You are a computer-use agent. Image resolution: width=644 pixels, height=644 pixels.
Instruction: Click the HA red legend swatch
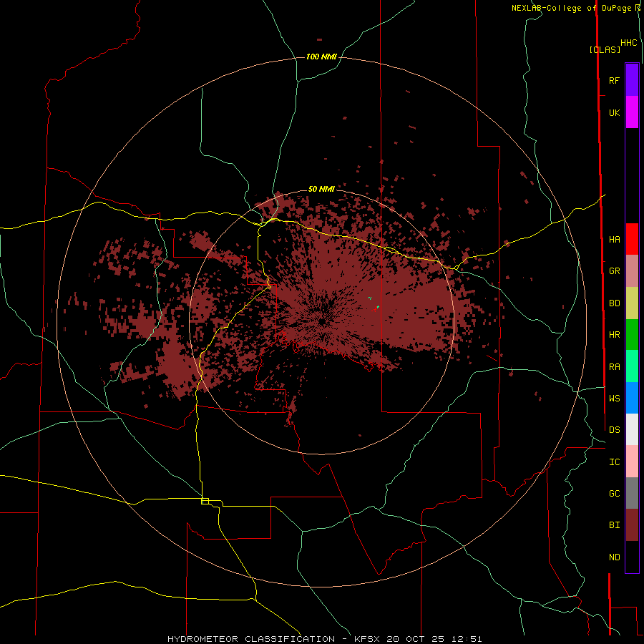(x=632, y=239)
